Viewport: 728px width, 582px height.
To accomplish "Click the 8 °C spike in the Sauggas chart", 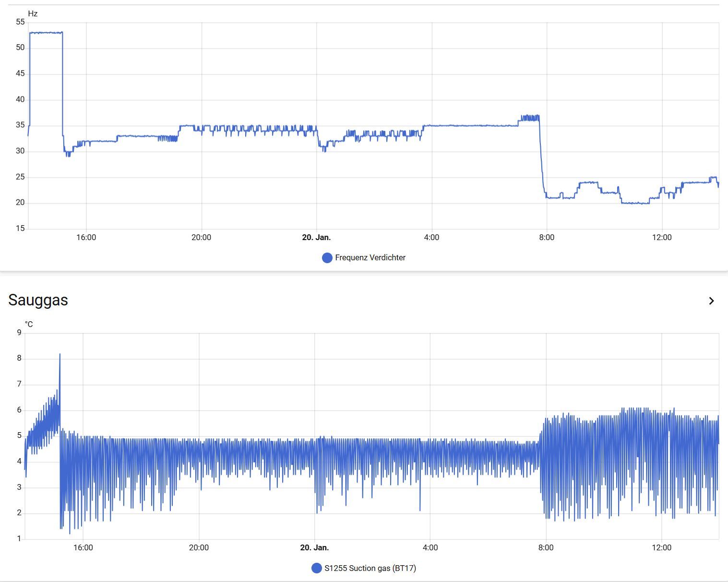I will click(x=60, y=355).
